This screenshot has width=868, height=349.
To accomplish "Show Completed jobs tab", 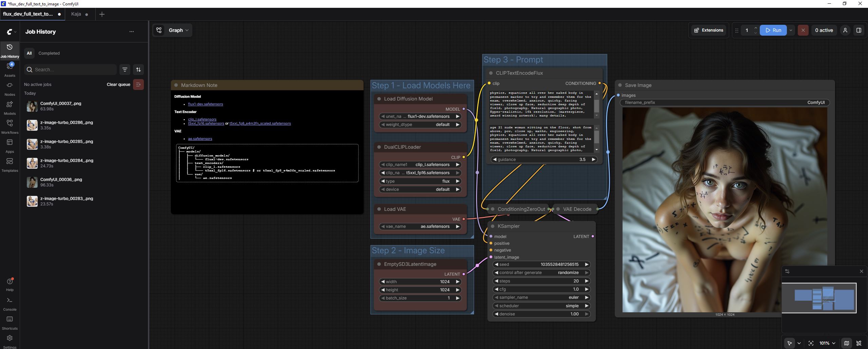I will pyautogui.click(x=49, y=53).
